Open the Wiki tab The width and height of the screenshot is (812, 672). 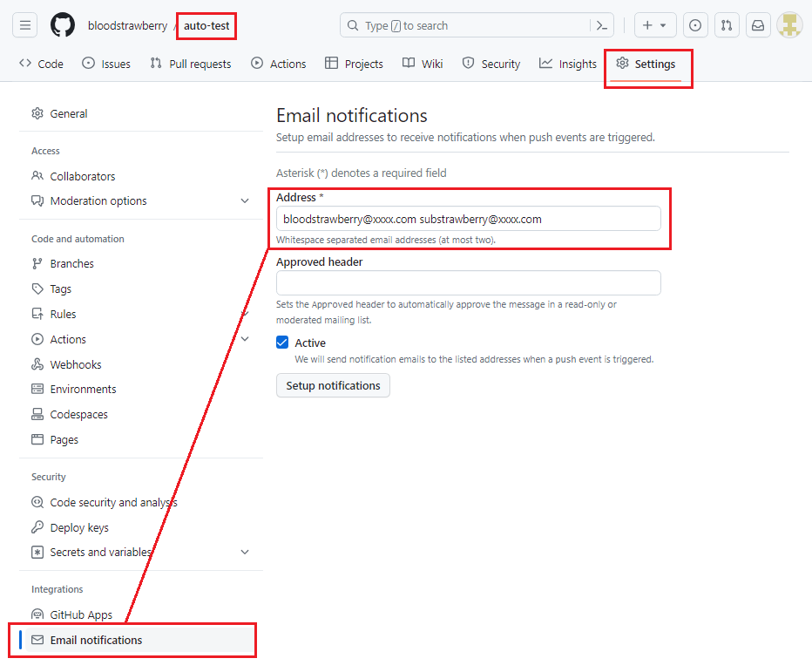(423, 64)
